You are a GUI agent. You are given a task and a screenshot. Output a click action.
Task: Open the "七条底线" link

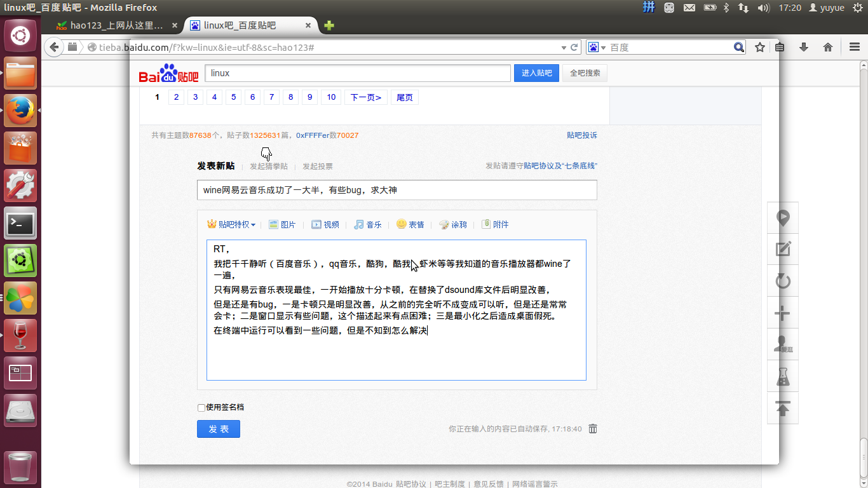[580, 166]
